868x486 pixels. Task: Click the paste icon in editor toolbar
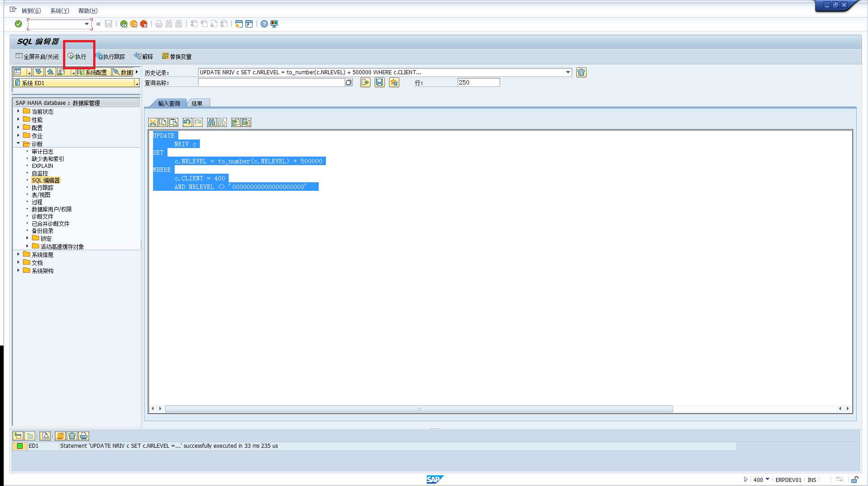point(173,122)
